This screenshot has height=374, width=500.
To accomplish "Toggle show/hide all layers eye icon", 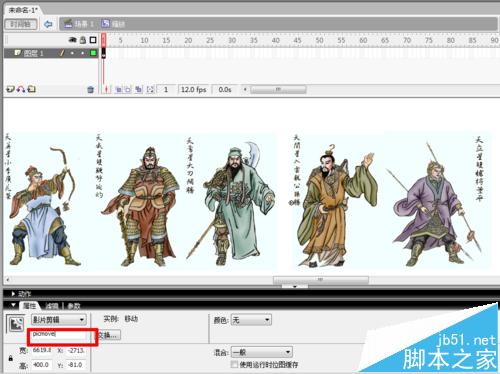I will click(72, 40).
